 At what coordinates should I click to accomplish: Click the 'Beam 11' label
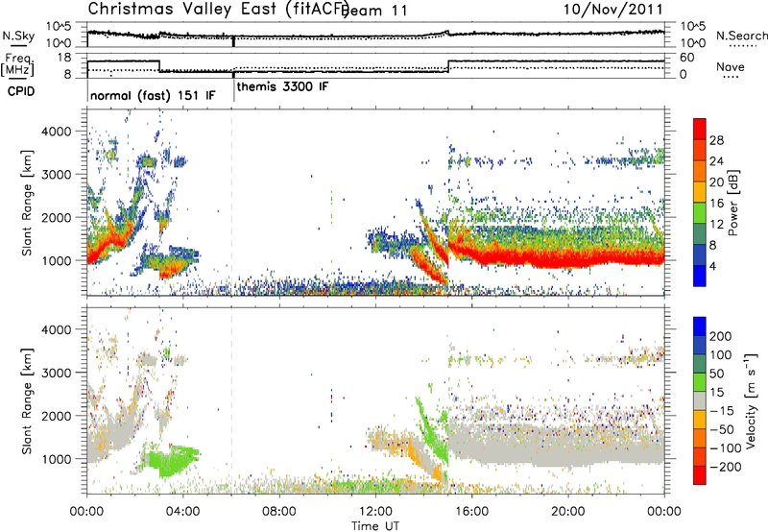(375, 11)
